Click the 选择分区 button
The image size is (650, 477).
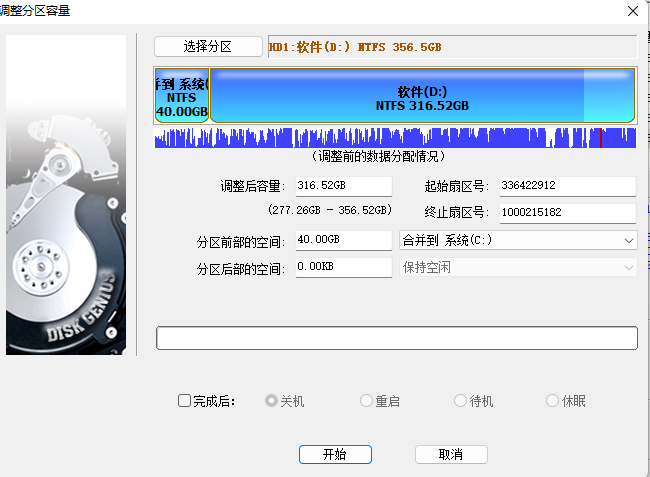tap(208, 47)
